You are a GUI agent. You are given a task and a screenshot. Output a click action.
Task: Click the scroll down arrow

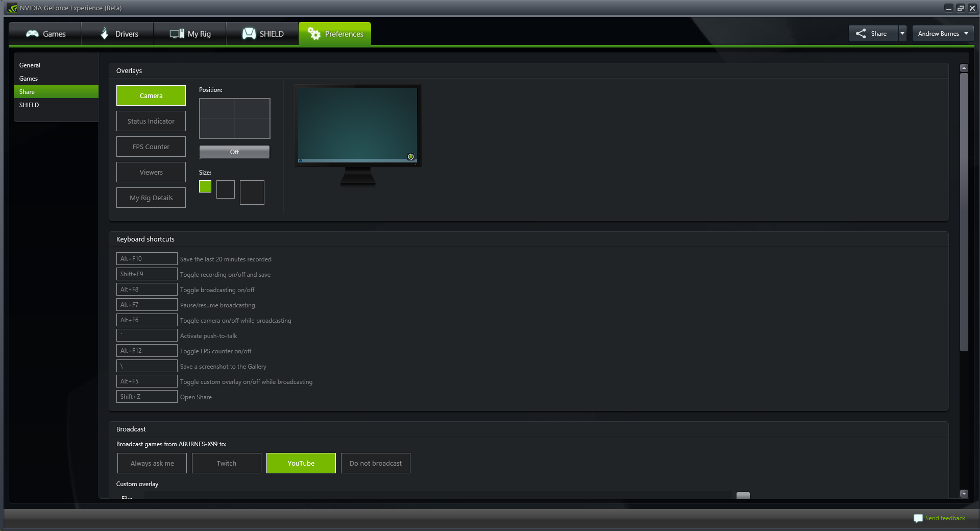[964, 494]
